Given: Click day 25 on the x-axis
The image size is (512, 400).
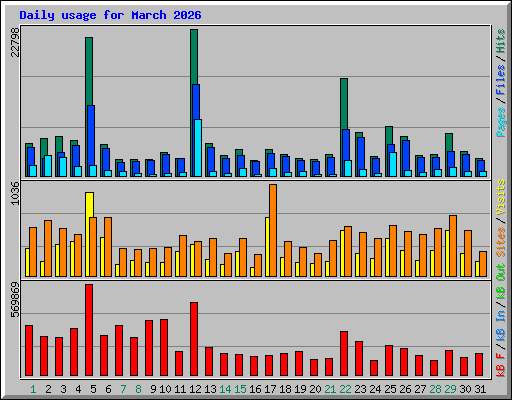Looking at the screenshot, I should coord(390,389).
